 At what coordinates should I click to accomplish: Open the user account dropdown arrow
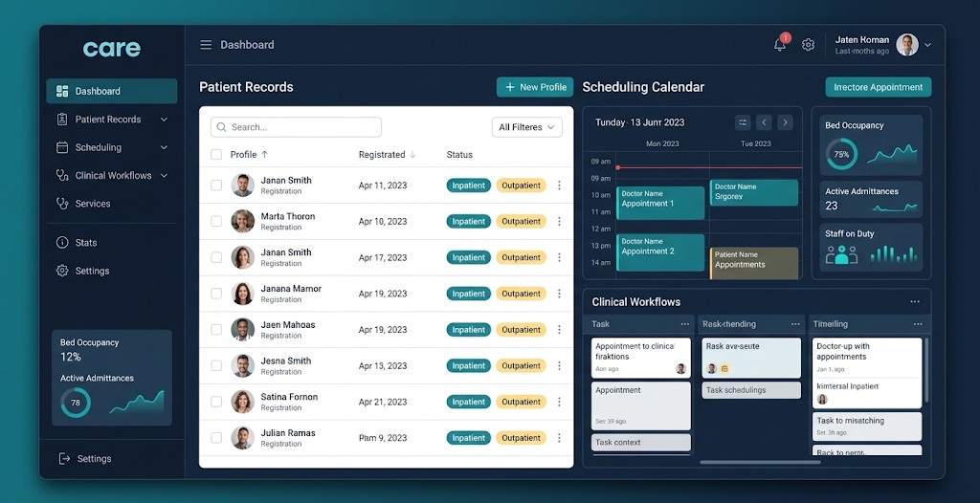pos(927,45)
